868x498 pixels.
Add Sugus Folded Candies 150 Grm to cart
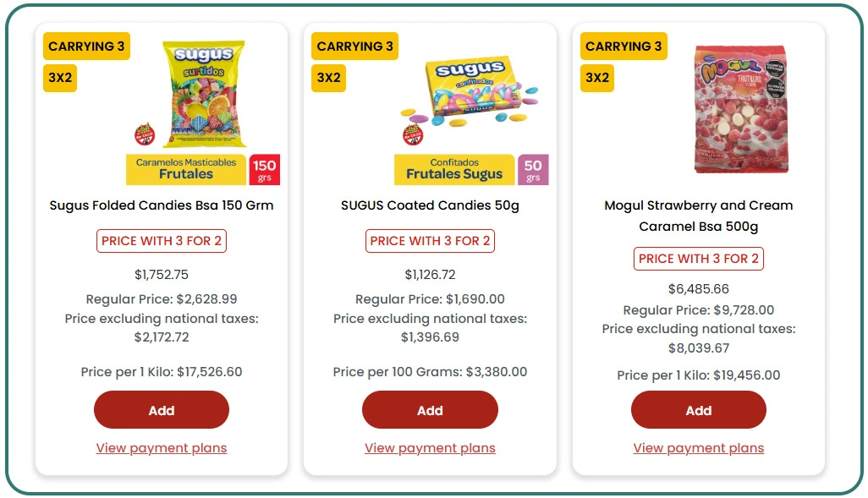pyautogui.click(x=161, y=410)
